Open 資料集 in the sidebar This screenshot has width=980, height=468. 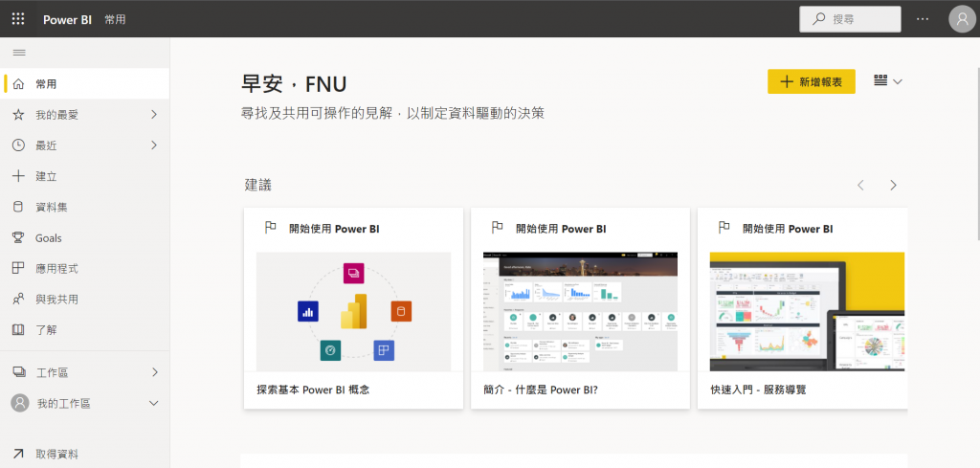[85, 207]
